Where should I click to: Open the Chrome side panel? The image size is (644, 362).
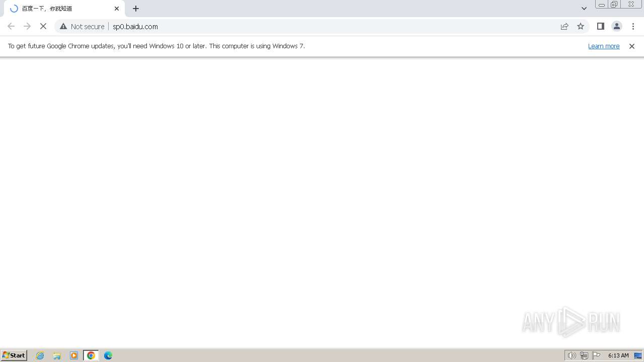(601, 26)
